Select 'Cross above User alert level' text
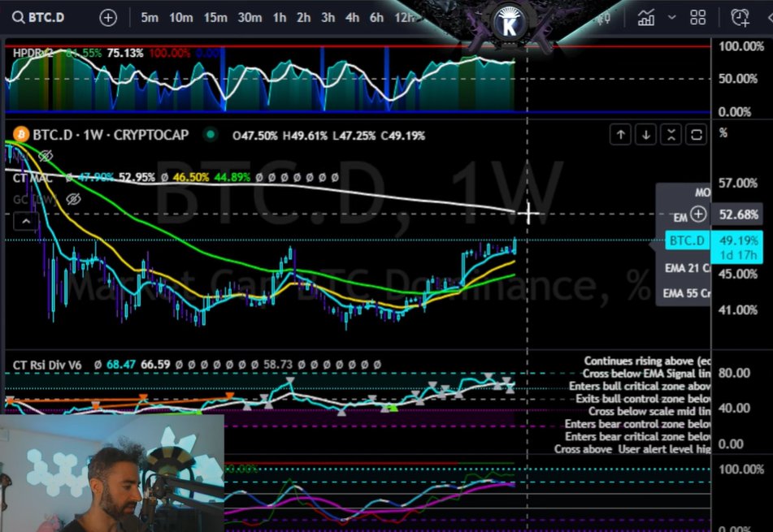 tap(632, 449)
